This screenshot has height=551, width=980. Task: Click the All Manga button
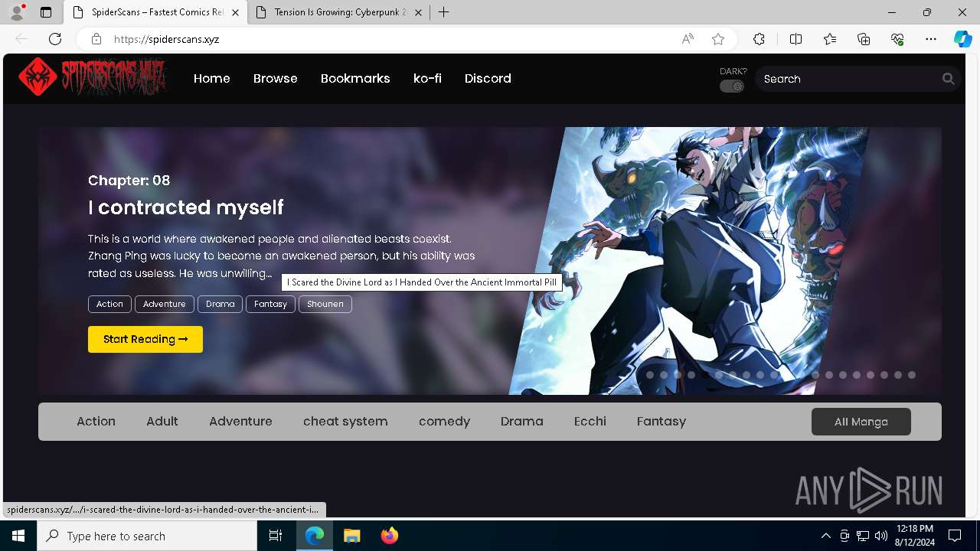click(861, 422)
